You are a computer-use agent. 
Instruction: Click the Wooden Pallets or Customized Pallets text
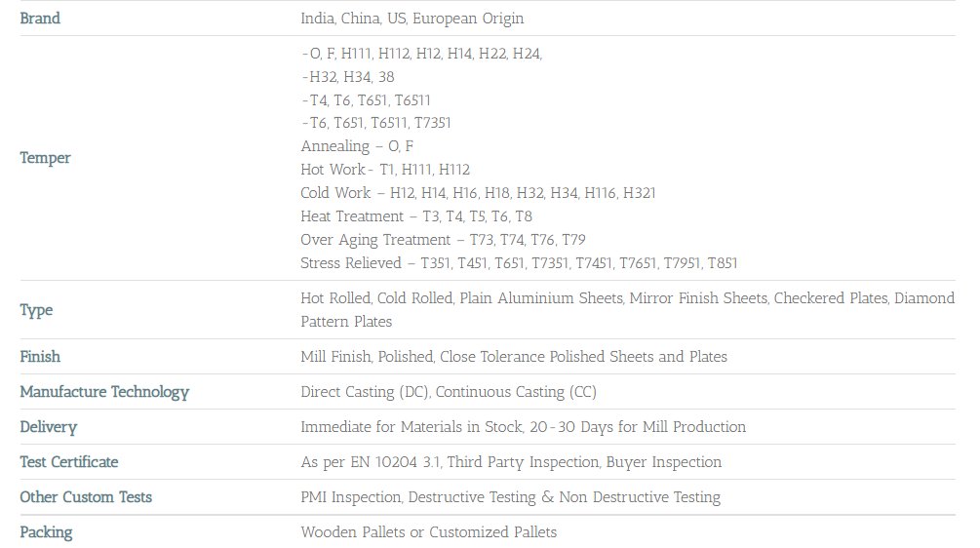[428, 532]
